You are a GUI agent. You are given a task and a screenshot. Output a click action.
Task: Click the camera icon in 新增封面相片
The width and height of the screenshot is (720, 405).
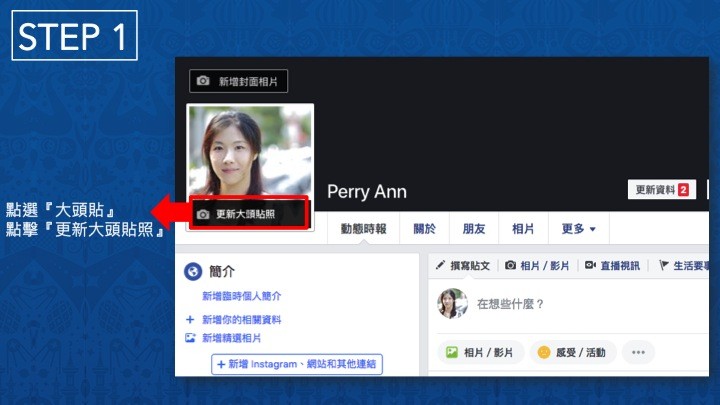[203, 81]
